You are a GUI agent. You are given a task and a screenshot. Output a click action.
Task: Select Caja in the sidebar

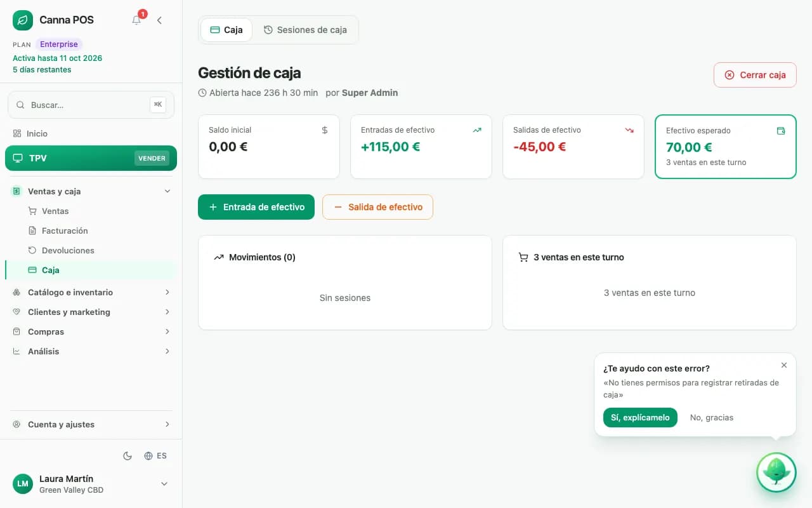click(x=91, y=270)
